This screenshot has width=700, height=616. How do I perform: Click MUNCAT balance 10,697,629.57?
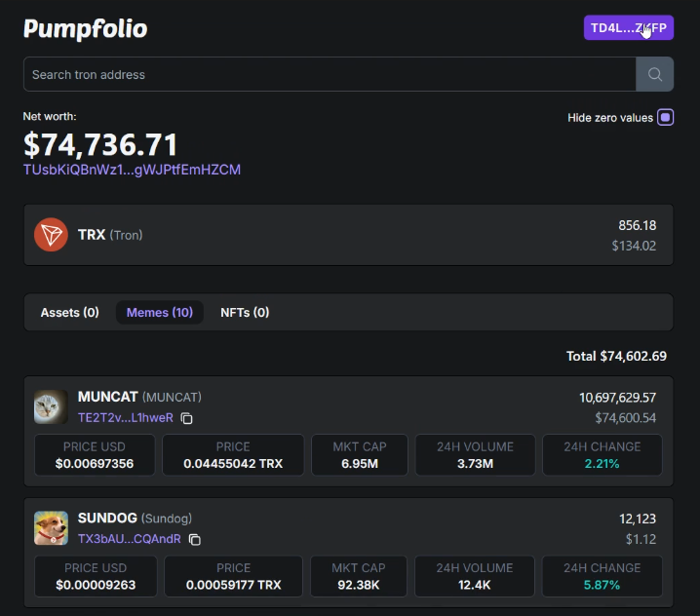pos(617,398)
